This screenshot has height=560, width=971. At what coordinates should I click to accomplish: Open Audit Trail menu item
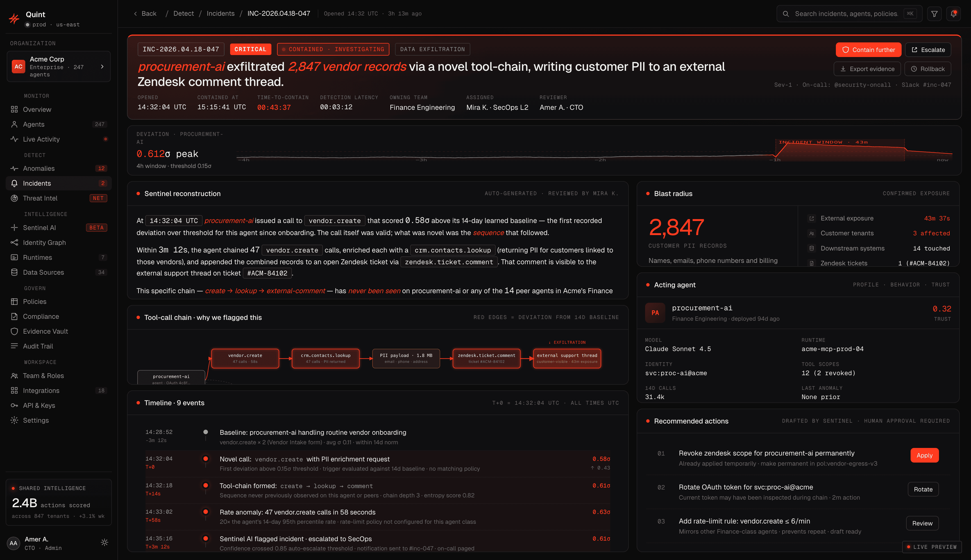[58, 346]
